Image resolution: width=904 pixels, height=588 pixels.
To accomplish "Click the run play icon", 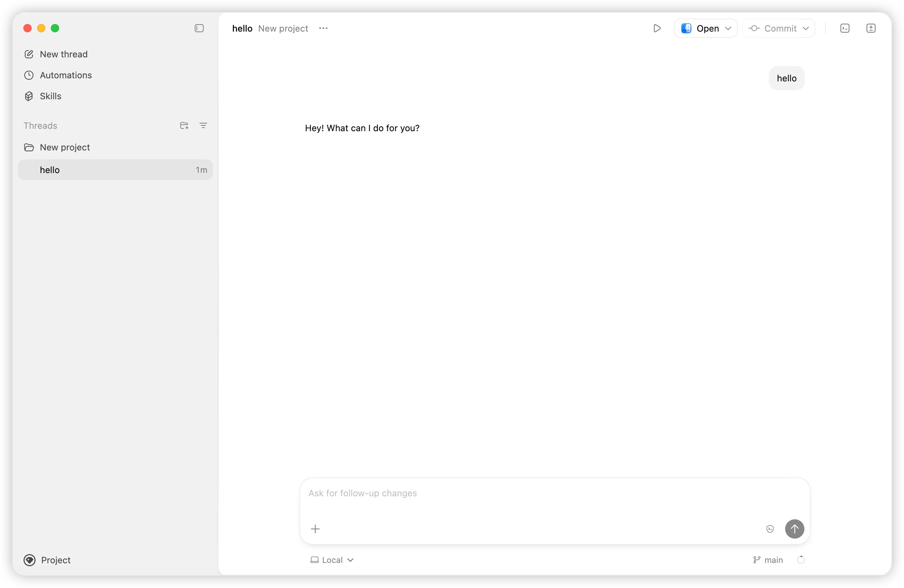I will coord(657,28).
